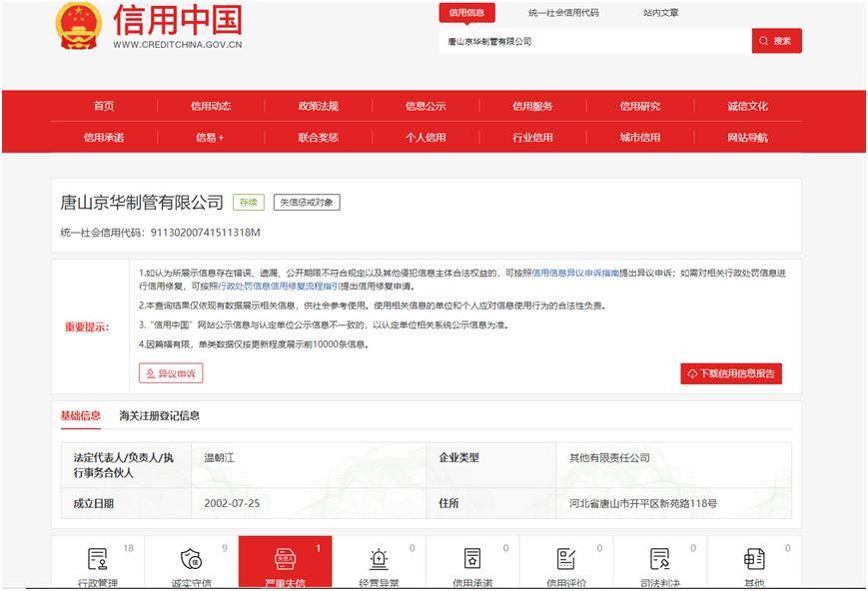868x591 pixels.
Task: Download the credit report via 下载信用信息报告
Action: tap(731, 373)
